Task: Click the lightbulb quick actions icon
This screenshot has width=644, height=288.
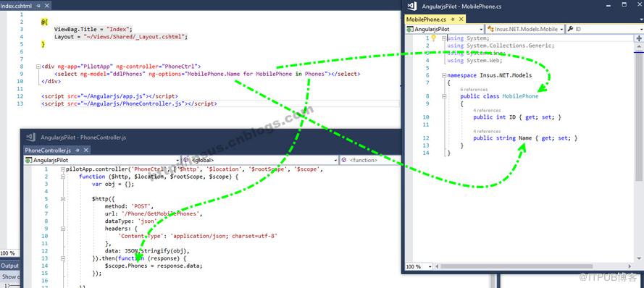Action: [433, 38]
